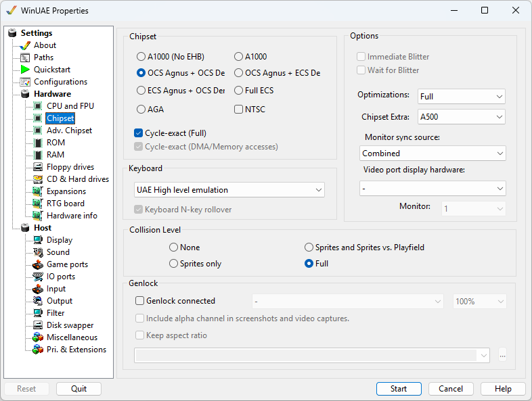Open Video port display hardware dropdown
This screenshot has width=532, height=401.
point(433,189)
